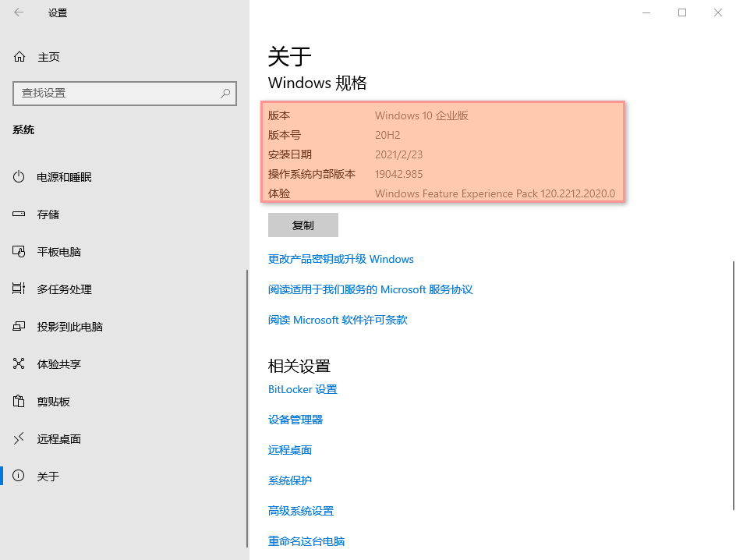Click the search magnifier icon
The image size is (736, 560).
click(225, 93)
